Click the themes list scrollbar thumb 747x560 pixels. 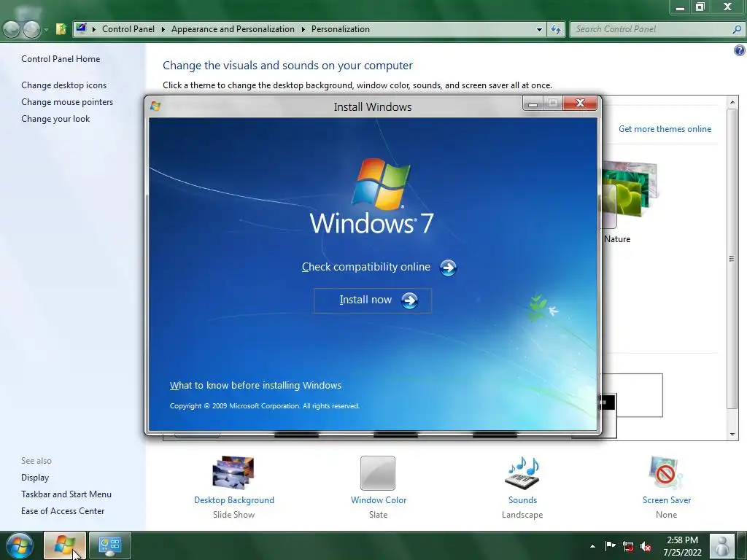(x=732, y=259)
